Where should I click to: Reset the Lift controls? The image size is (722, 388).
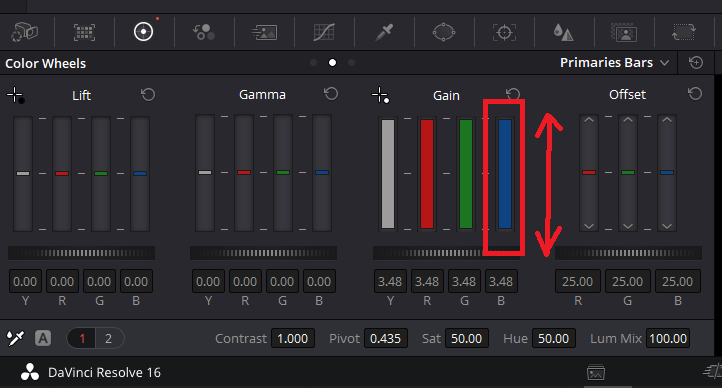pos(148,95)
